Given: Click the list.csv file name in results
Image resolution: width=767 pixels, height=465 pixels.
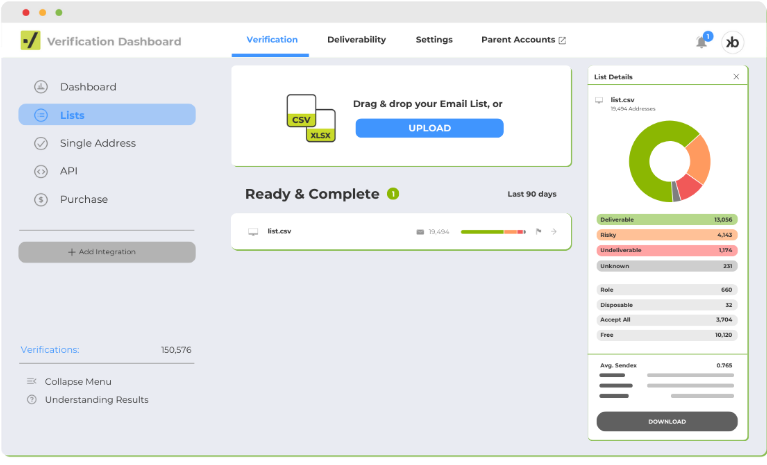Looking at the screenshot, I should click(279, 231).
